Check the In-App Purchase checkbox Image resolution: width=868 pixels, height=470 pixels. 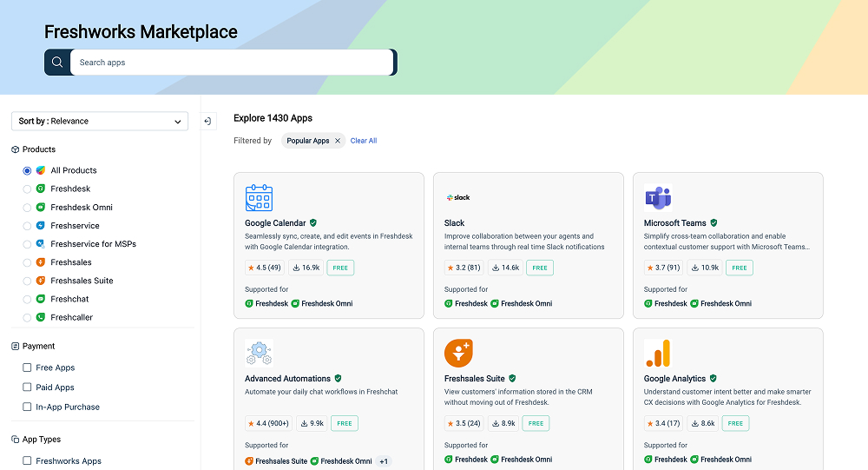point(27,407)
